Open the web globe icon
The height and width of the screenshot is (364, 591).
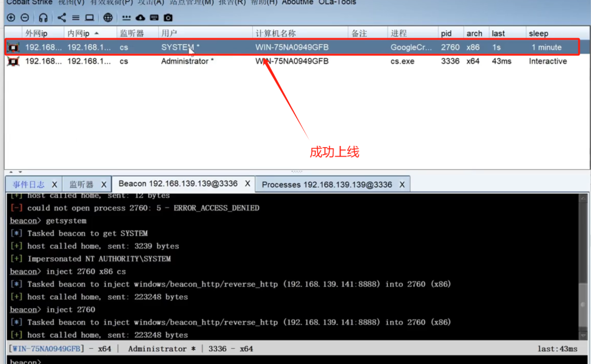[108, 17]
